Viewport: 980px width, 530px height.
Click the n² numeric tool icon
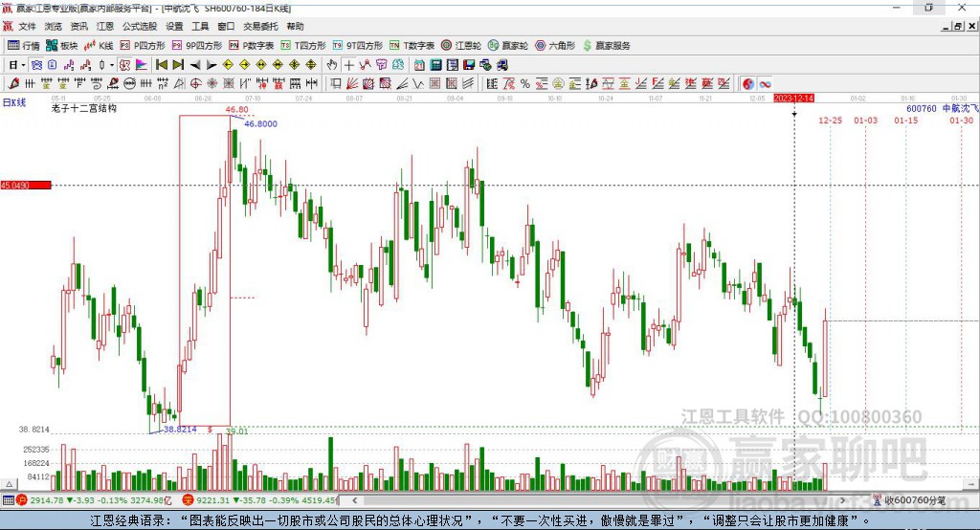click(163, 83)
